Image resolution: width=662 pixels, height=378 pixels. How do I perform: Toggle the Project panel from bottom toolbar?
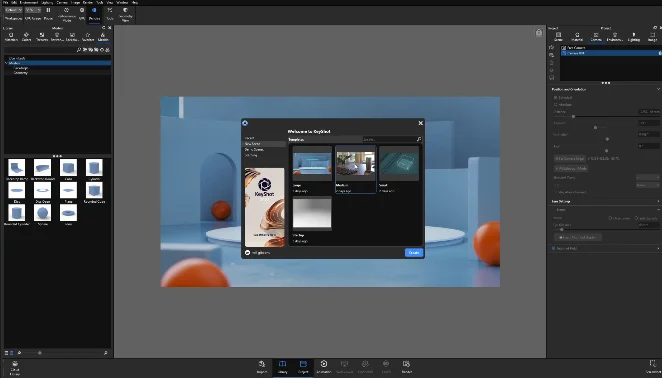303,367
